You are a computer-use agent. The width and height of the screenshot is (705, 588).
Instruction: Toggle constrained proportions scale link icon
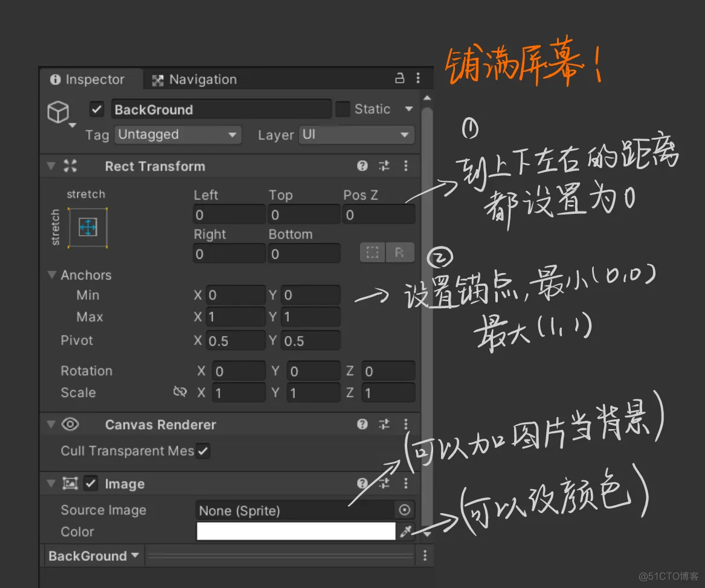(180, 392)
